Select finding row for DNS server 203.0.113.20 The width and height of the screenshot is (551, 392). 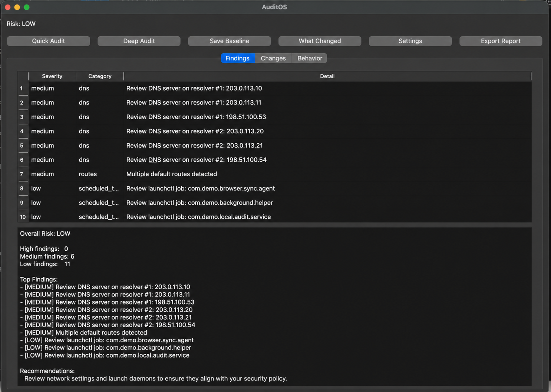pos(275,131)
